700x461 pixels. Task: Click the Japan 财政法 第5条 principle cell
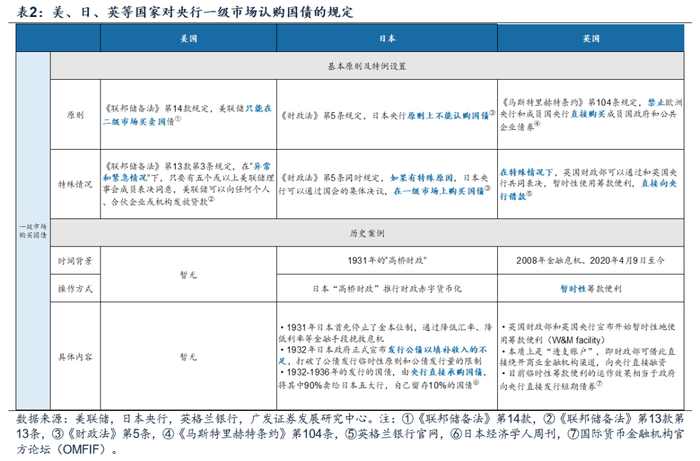pyautogui.click(x=387, y=115)
